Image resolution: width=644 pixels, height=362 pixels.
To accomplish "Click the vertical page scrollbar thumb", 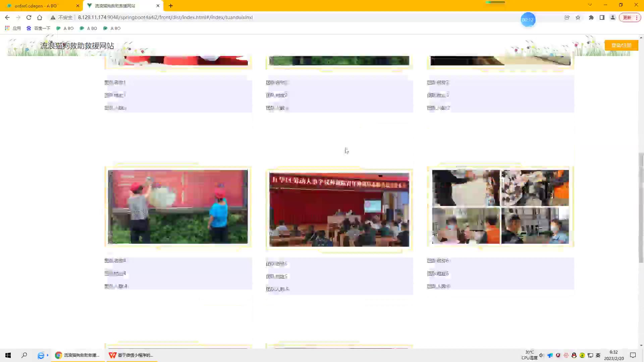I will click(641, 208).
